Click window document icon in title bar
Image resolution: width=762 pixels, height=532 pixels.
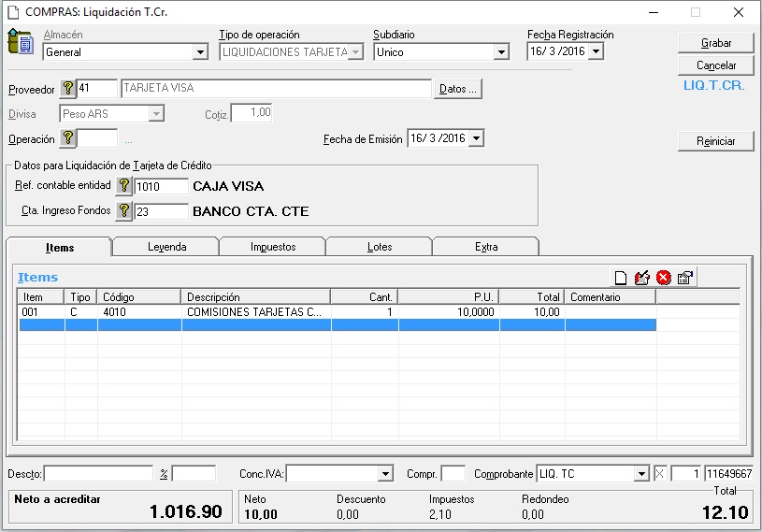click(x=13, y=13)
